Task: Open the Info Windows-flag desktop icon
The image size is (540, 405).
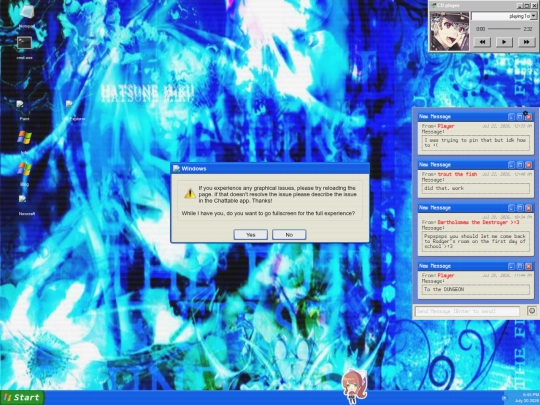Action: 24,142
